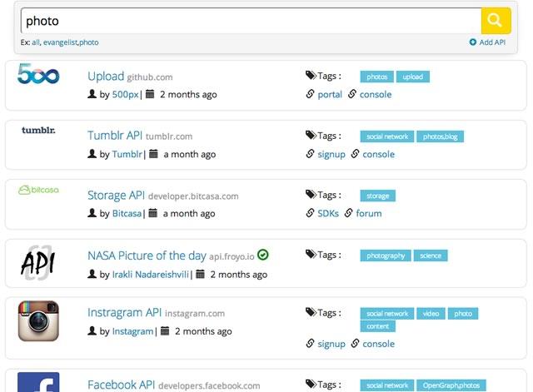The width and height of the screenshot is (533, 392).
Task: Open the Bitcasa SDKs link
Action: coord(328,213)
